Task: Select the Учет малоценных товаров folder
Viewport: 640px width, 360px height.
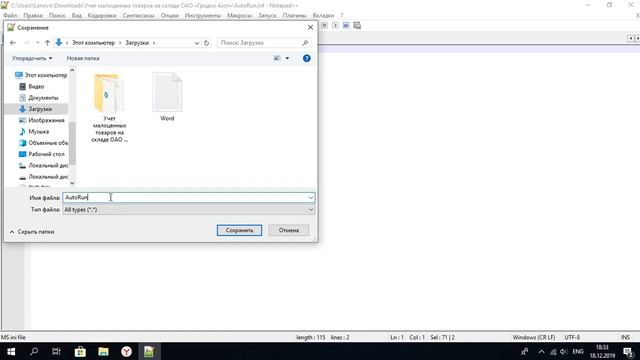Action: [109, 108]
